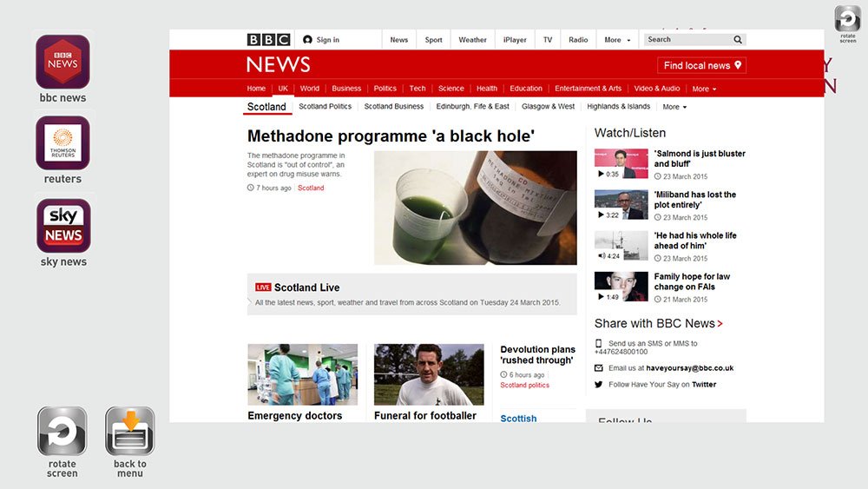
Task: Open Edinburgh, Fife & East subsection
Action: (x=472, y=106)
